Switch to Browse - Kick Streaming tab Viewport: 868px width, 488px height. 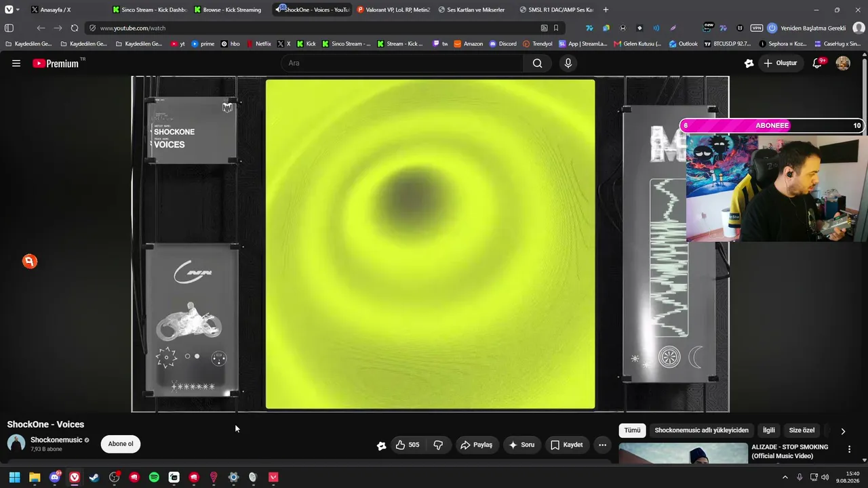click(x=229, y=9)
